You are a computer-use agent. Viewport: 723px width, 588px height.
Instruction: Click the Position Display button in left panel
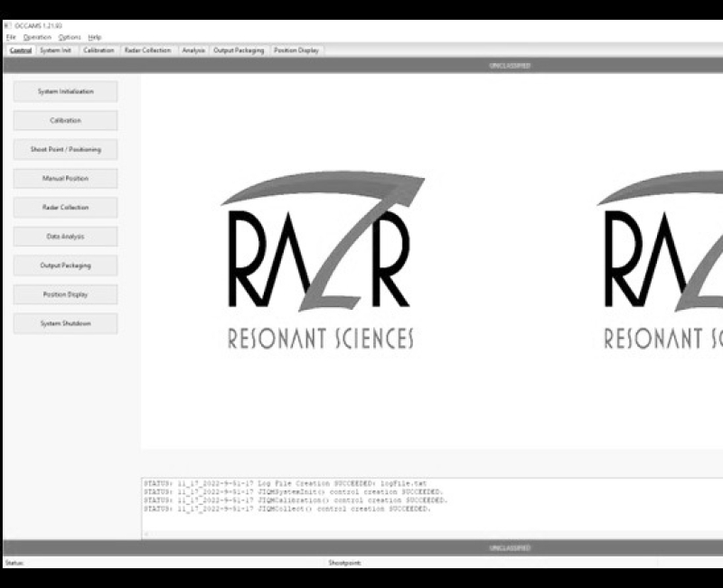click(x=65, y=294)
